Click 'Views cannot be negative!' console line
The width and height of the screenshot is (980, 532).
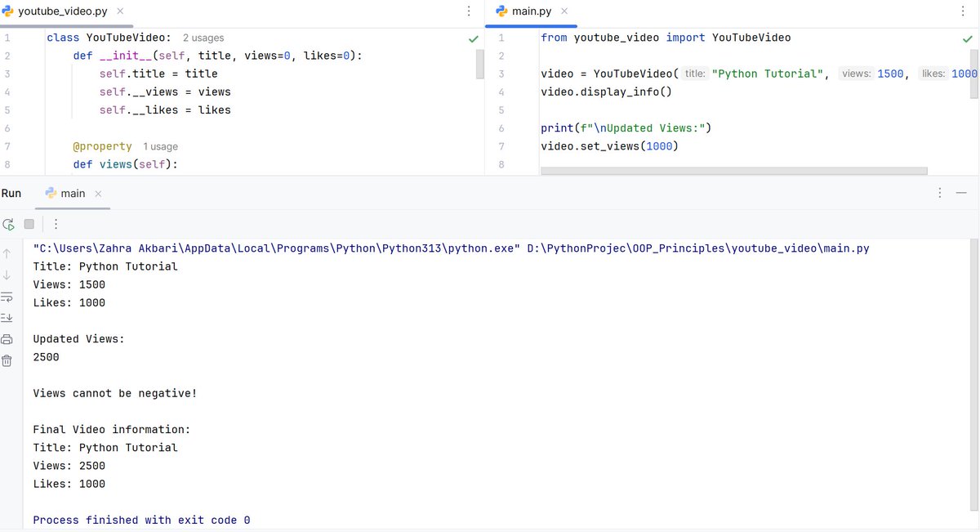[115, 393]
